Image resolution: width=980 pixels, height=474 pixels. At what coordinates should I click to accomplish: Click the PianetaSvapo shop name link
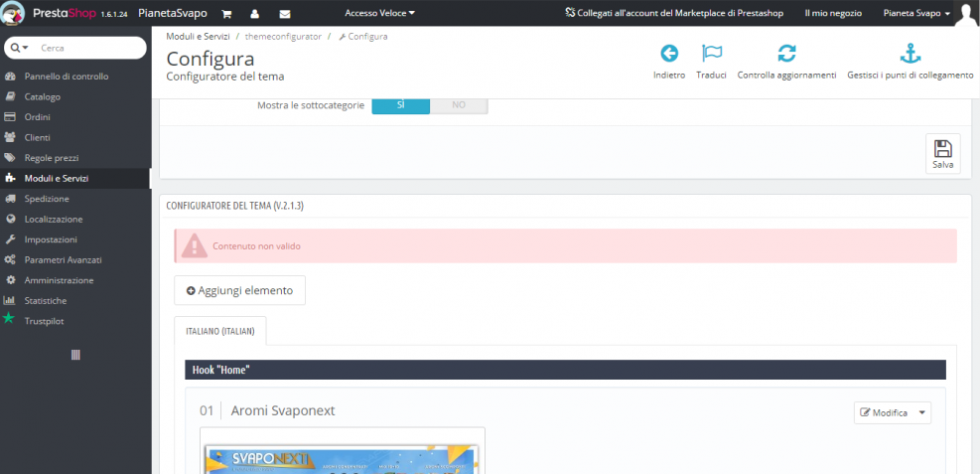pos(173,13)
